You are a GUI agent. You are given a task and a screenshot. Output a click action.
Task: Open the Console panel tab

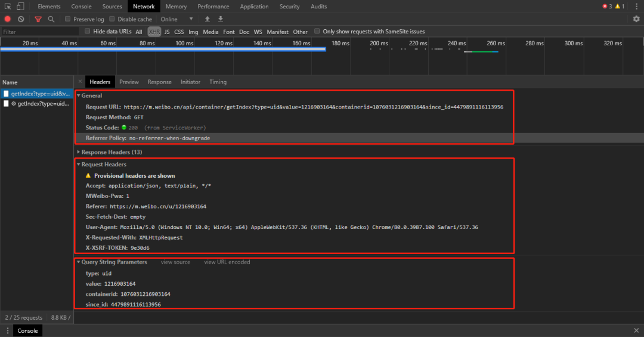point(81,6)
